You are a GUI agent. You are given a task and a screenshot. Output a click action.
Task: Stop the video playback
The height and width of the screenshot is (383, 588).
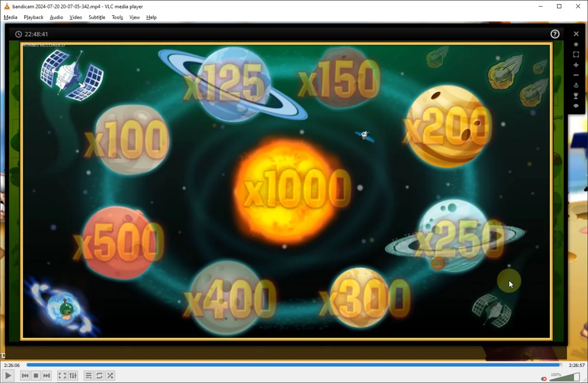tap(36, 376)
